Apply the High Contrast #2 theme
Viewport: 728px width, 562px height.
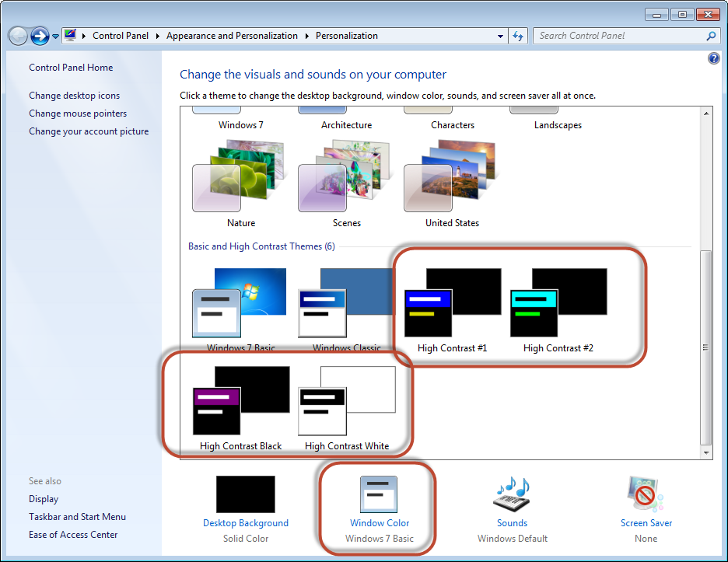(558, 302)
